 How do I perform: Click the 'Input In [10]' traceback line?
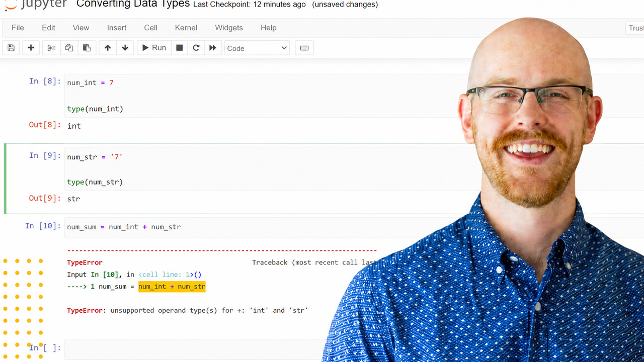(x=134, y=275)
